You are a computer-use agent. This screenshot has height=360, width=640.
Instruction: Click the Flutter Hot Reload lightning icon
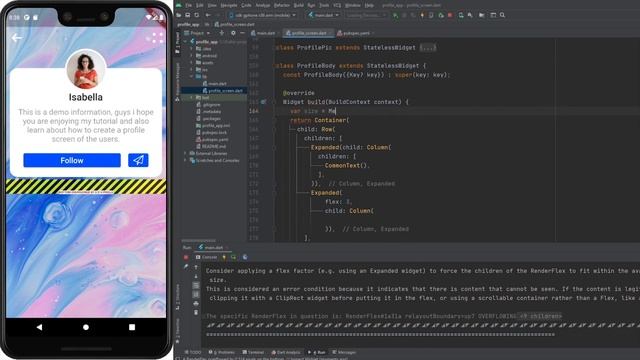point(422,15)
